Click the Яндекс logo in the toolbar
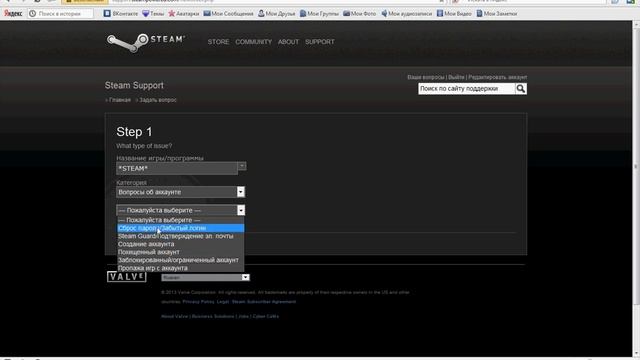 tap(13, 13)
